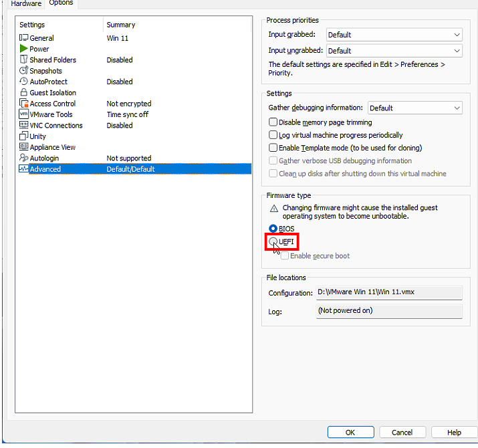Check Log virtual machine progress periodically

click(273, 135)
